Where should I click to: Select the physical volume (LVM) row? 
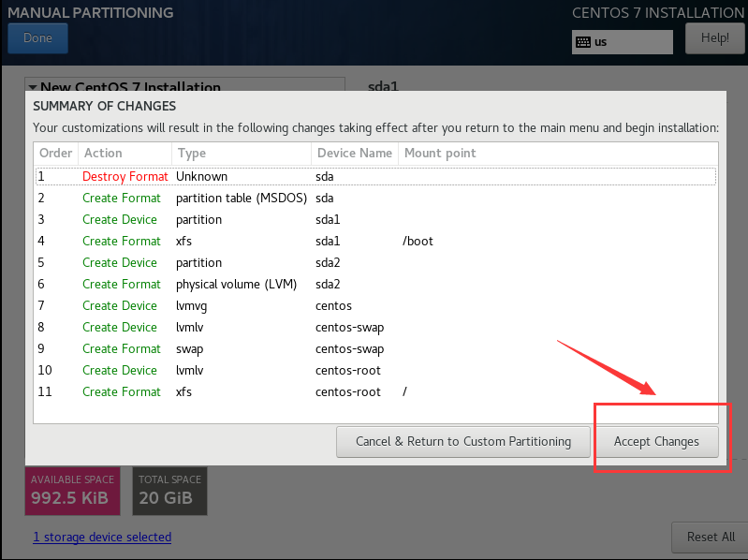click(x=375, y=285)
